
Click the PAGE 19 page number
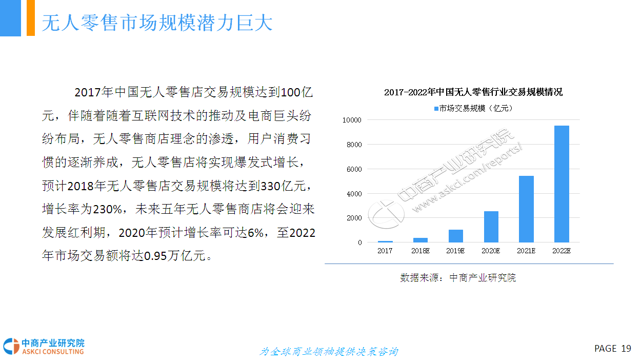612,349
